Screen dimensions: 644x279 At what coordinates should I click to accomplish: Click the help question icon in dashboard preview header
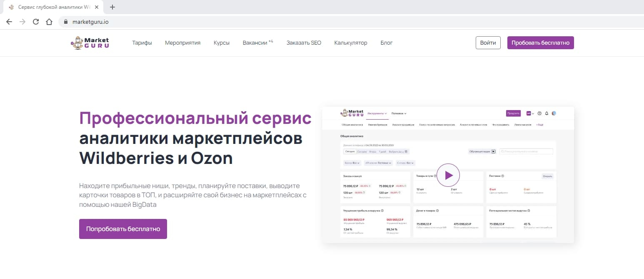(539, 113)
